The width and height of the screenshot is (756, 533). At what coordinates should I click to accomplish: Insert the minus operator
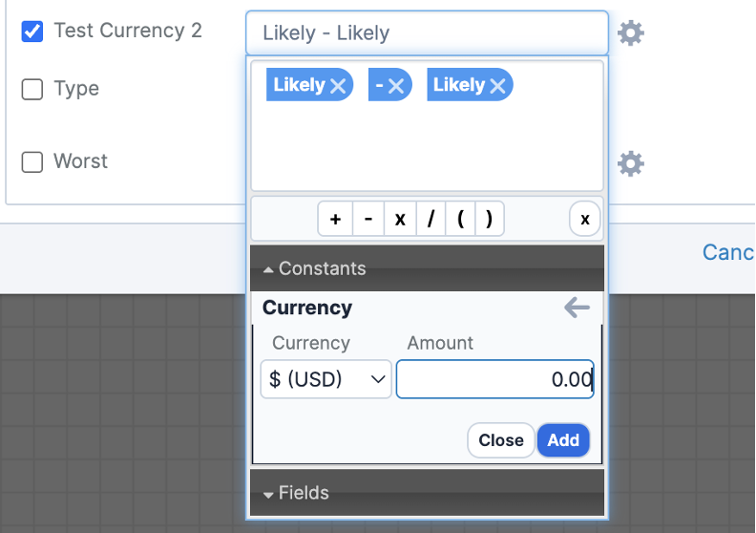coord(368,219)
